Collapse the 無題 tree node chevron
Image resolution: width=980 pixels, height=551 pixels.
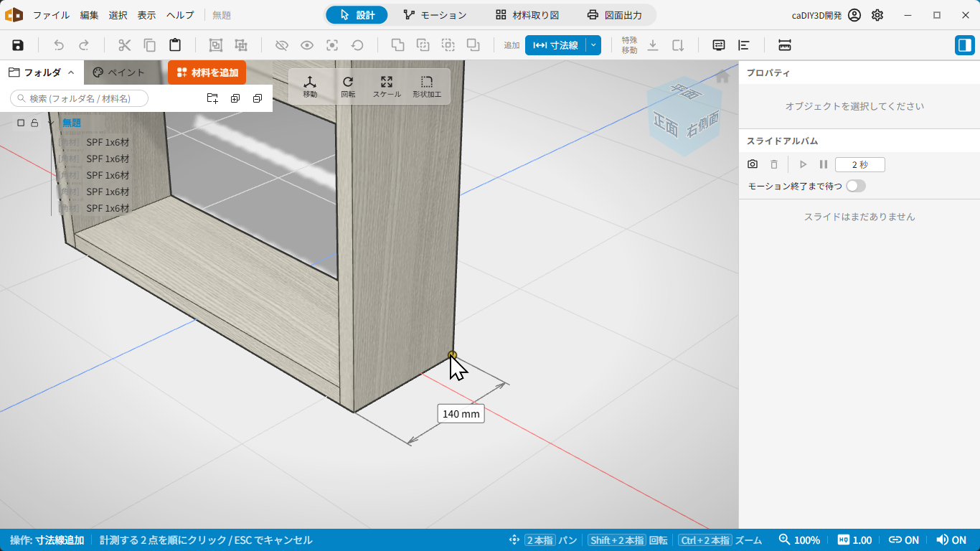pyautogui.click(x=51, y=123)
